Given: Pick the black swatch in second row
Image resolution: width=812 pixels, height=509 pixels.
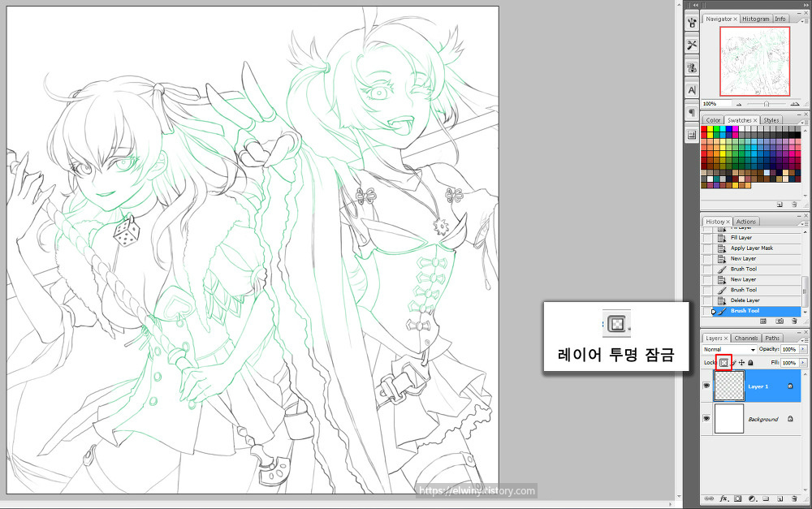Looking at the screenshot, I should pos(797,135).
